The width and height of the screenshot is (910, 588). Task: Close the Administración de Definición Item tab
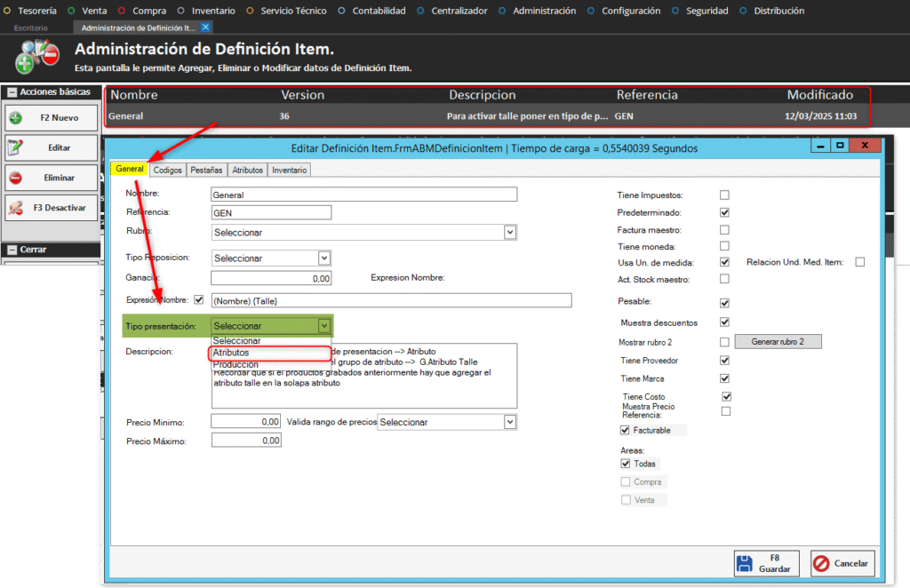click(206, 28)
